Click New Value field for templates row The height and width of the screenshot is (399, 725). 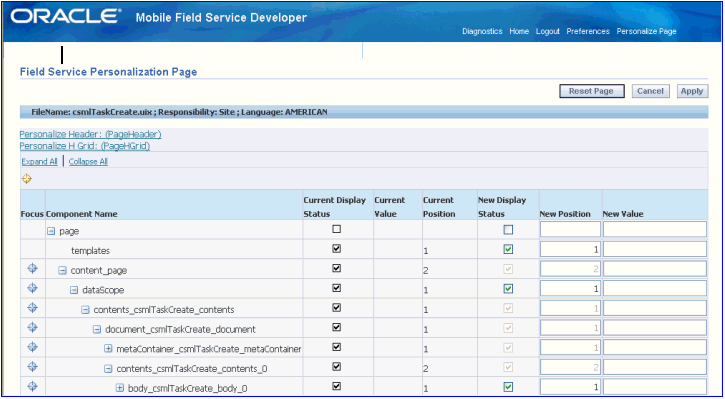point(655,249)
